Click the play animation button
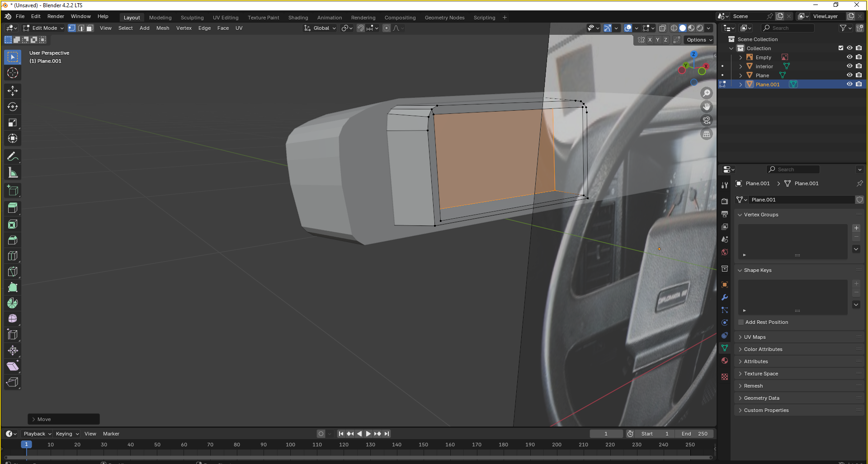The width and height of the screenshot is (868, 464). pyautogui.click(x=368, y=434)
